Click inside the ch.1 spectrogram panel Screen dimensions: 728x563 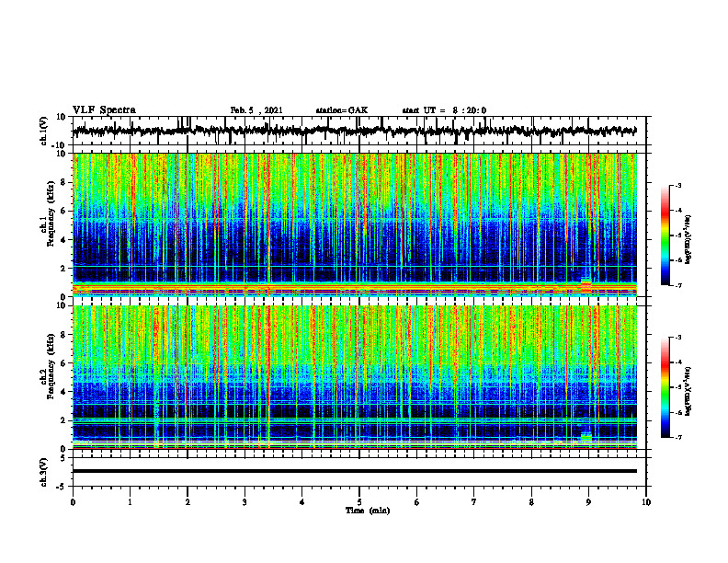pyautogui.click(x=355, y=224)
